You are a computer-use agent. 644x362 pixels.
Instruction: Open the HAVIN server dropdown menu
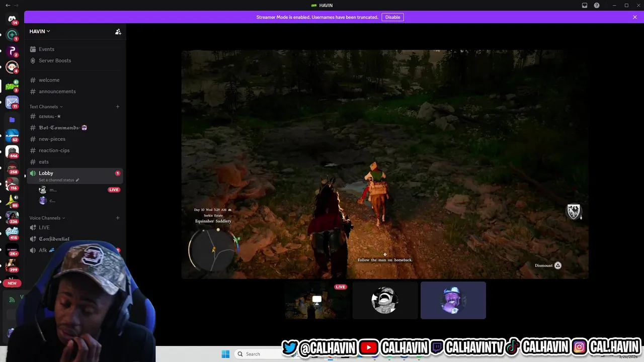40,31
